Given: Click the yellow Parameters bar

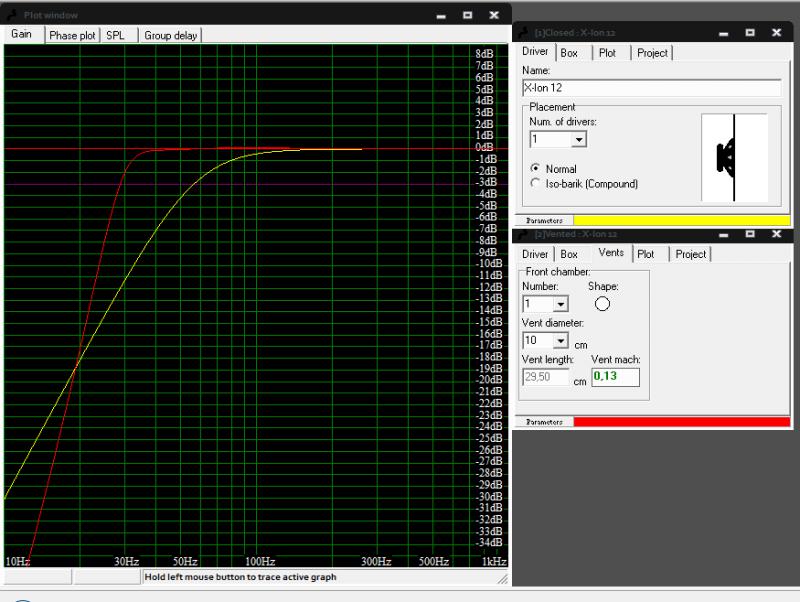Looking at the screenshot, I should tap(682, 220).
